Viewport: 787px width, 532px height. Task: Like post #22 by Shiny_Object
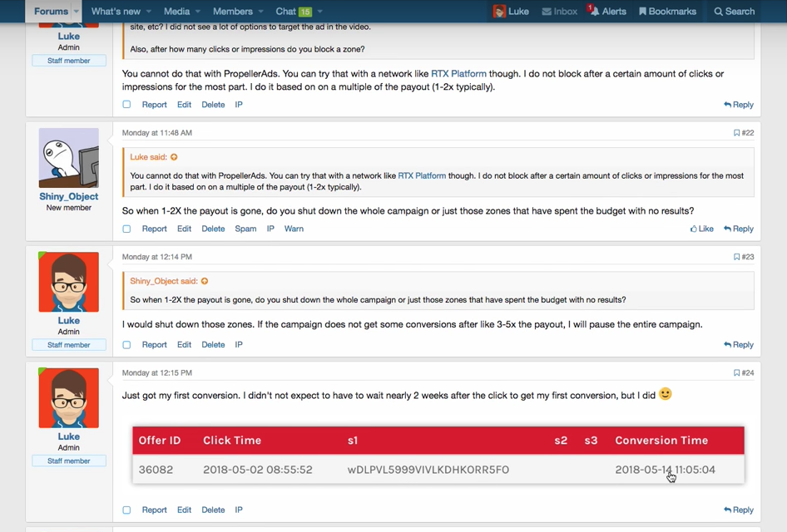coord(701,229)
